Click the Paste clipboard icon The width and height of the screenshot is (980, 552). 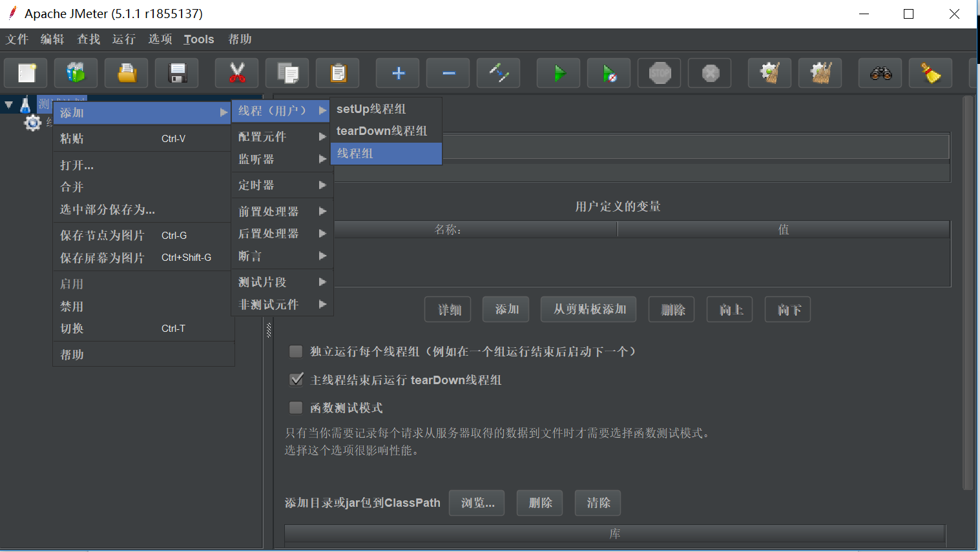[x=338, y=73]
